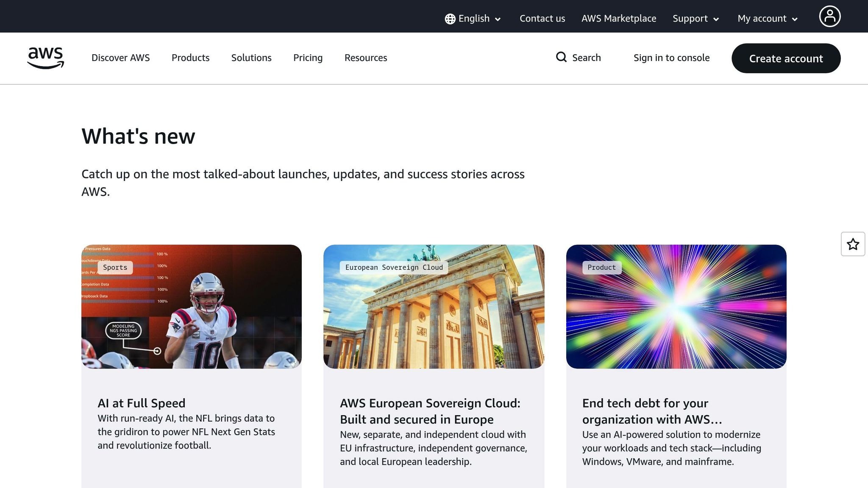Open the AI at Full Speed card thumbnail
Viewport: 868px width, 488px height.
click(191, 306)
